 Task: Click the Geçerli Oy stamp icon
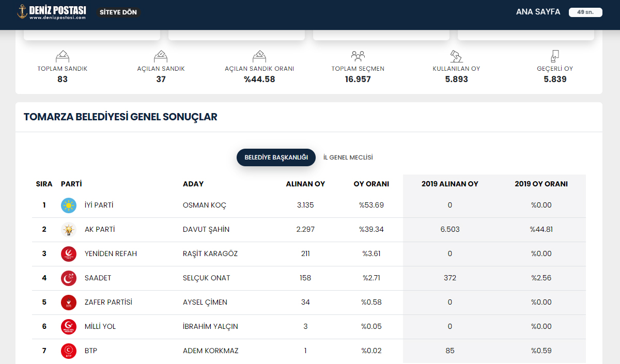[x=555, y=56]
